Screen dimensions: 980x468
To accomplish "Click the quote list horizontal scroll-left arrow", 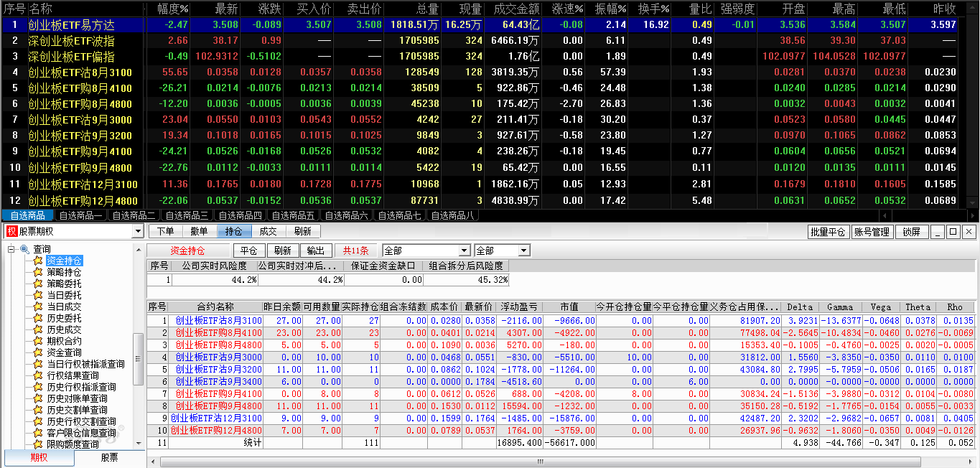I will pos(885,215).
